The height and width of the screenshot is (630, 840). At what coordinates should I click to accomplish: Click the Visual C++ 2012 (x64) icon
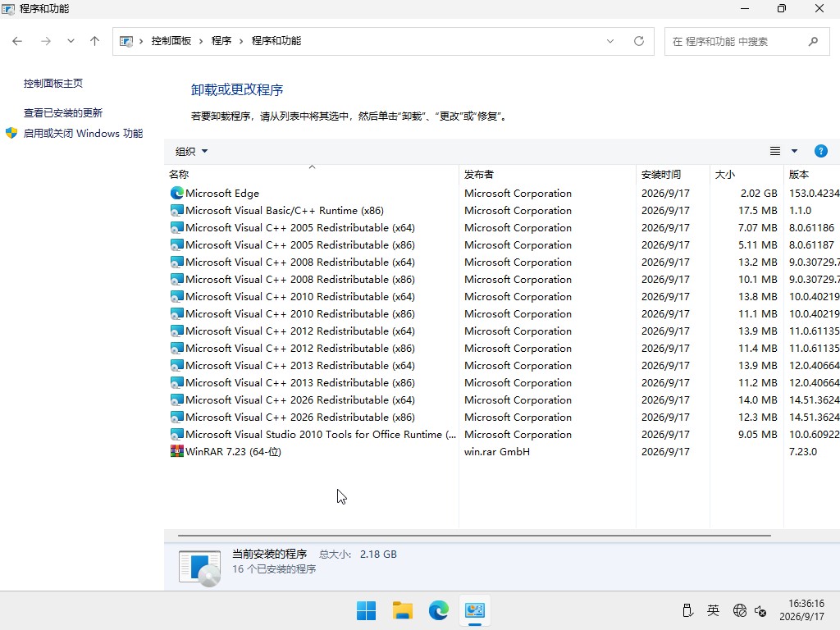[177, 331]
